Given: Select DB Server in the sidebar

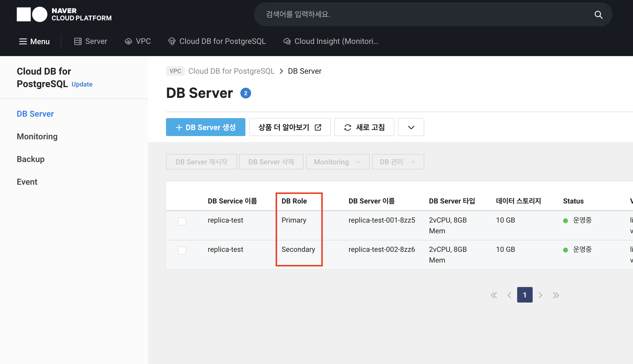Looking at the screenshot, I should (x=35, y=114).
